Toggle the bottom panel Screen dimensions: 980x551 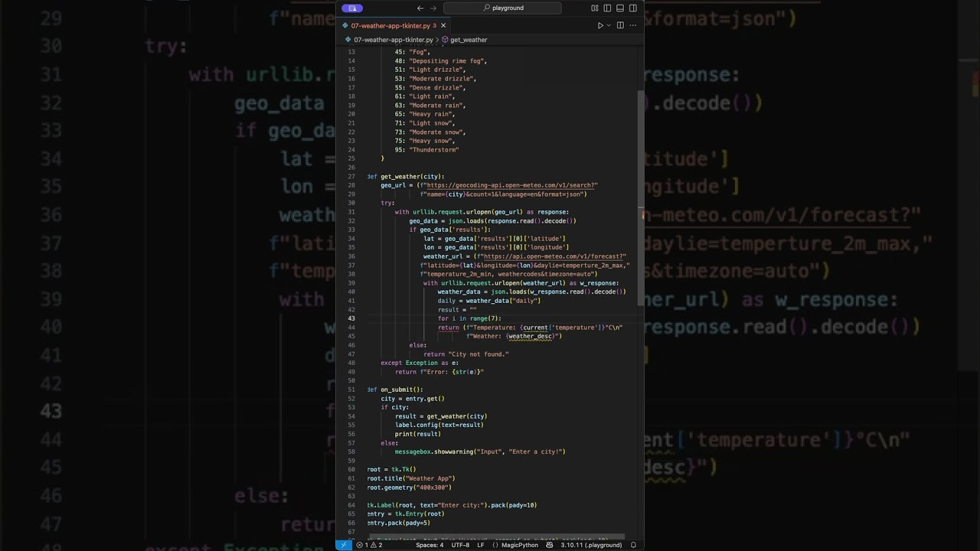point(620,8)
